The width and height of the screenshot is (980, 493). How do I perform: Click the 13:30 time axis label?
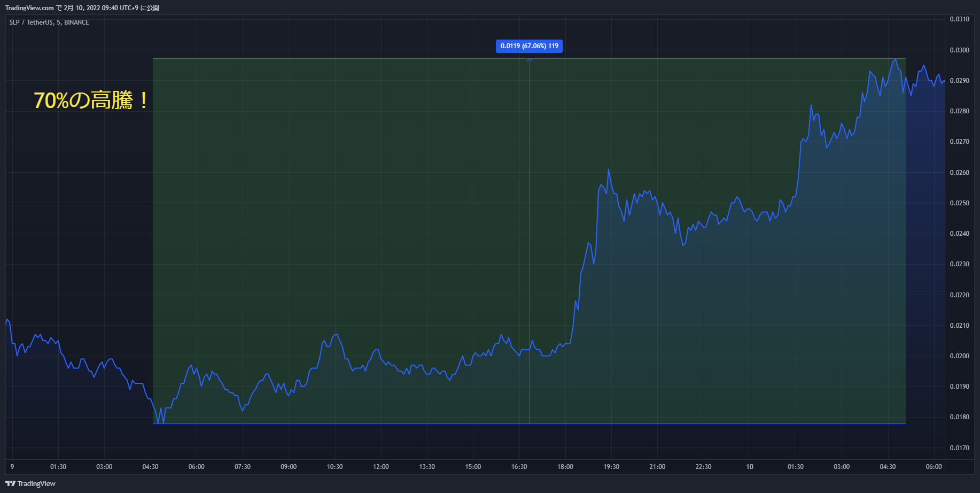427,467
